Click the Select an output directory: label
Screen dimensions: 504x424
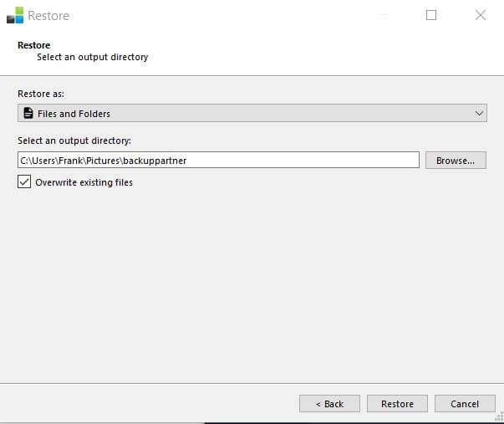tap(74, 140)
